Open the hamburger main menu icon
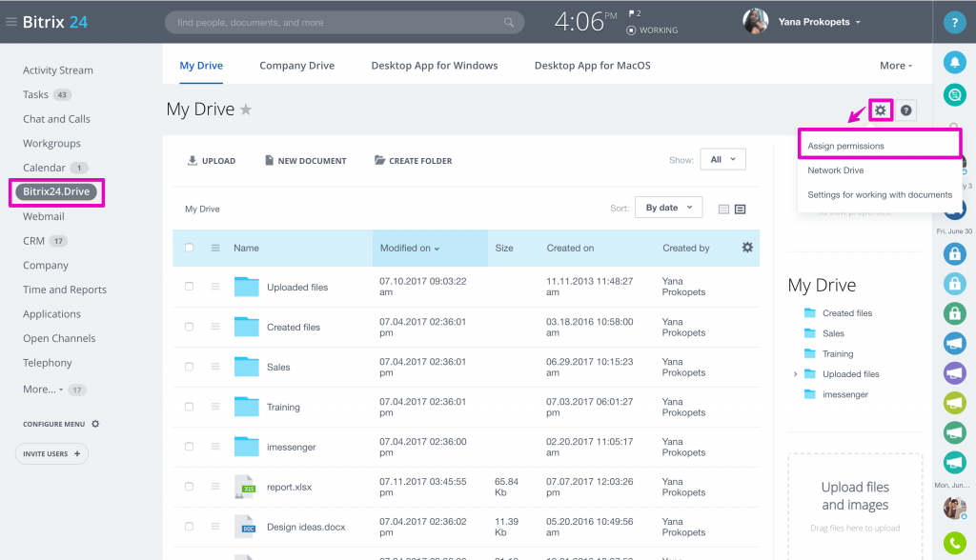 (x=11, y=22)
